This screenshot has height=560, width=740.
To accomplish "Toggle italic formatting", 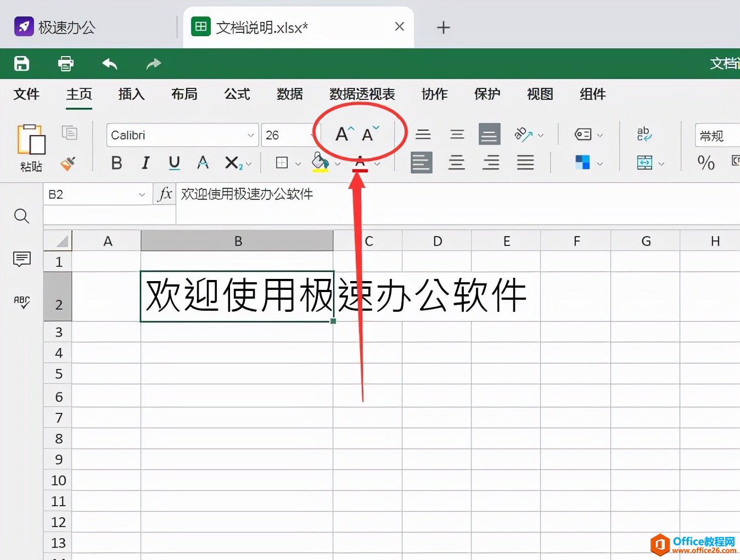I will click(x=145, y=163).
